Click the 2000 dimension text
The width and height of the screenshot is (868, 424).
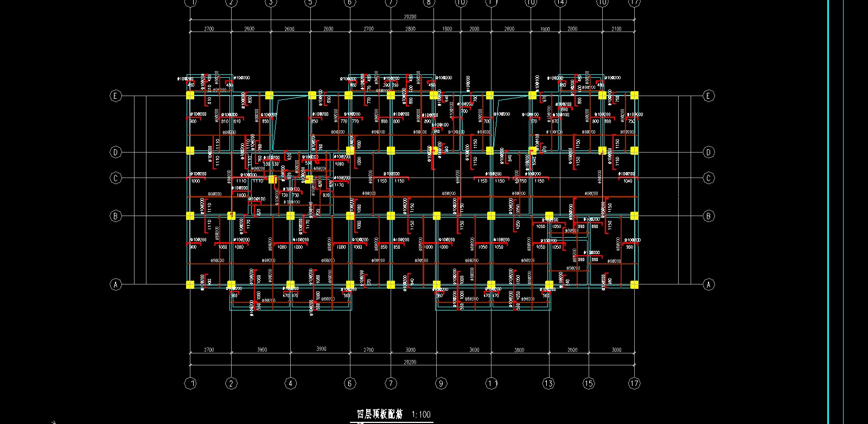[474, 29]
